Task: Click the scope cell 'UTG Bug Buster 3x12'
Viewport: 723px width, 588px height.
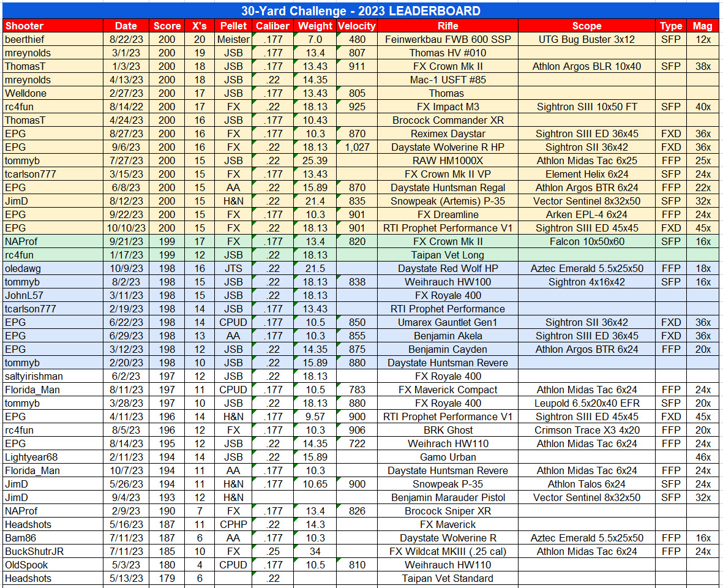Action: coord(586,40)
